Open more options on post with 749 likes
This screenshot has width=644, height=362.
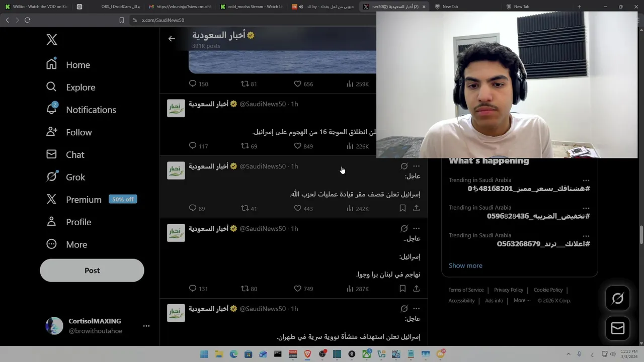click(x=417, y=228)
